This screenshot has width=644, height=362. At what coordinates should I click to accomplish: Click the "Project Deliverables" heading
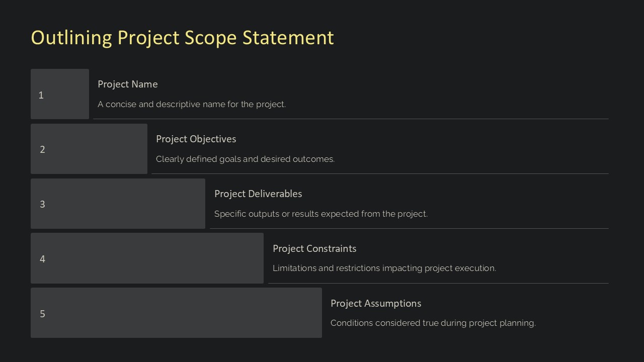coord(258,194)
